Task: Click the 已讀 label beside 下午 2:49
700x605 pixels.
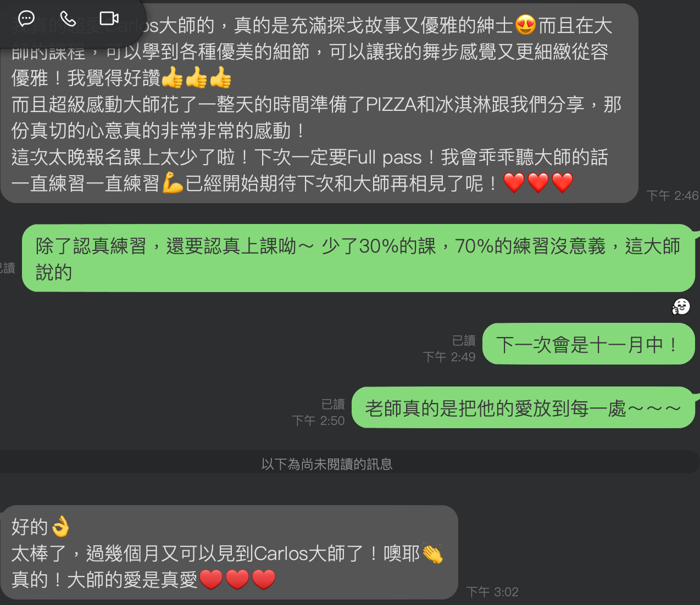Action: click(464, 341)
